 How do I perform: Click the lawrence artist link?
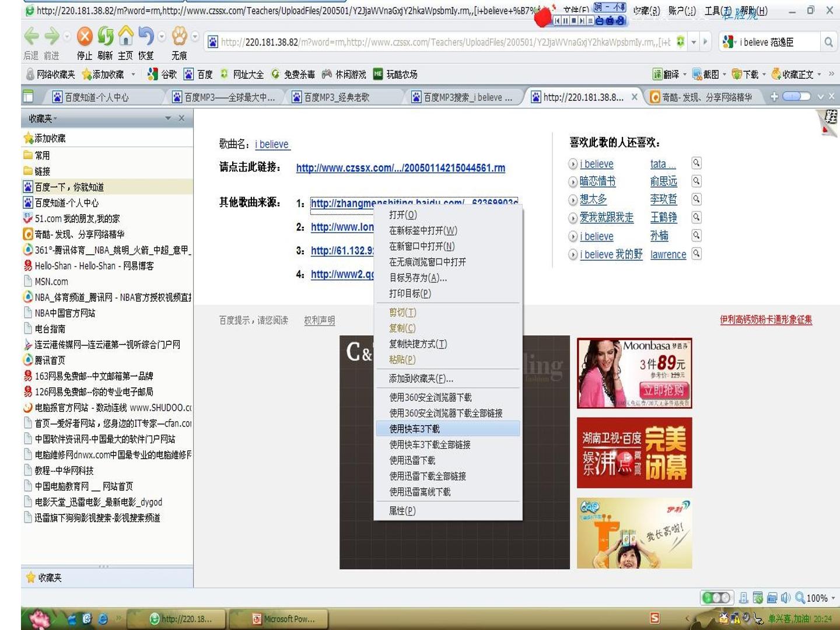tap(668, 254)
